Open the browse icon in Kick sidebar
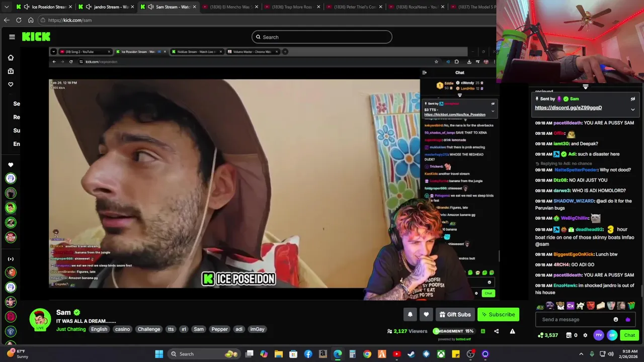The image size is (644, 362). pos(11,71)
